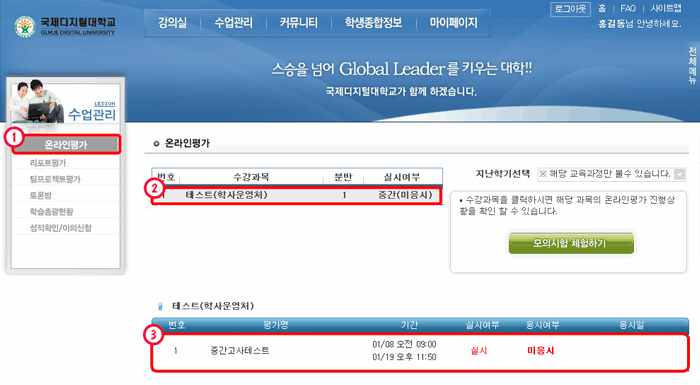Click the red 미응시 status

click(541, 351)
